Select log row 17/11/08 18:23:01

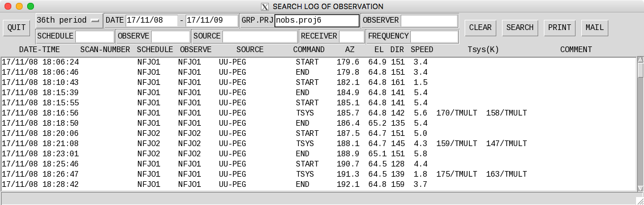coord(319,154)
